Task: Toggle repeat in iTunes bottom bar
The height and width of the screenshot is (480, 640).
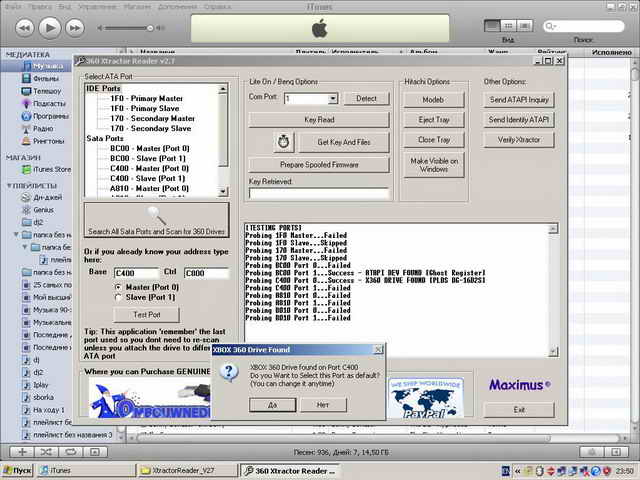Action: tap(71, 452)
